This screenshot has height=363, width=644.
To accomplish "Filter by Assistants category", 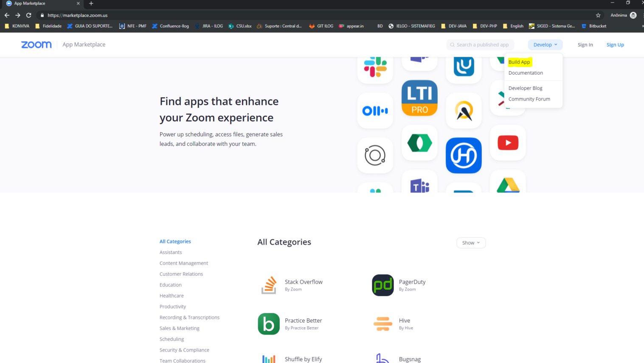I will coord(170,252).
